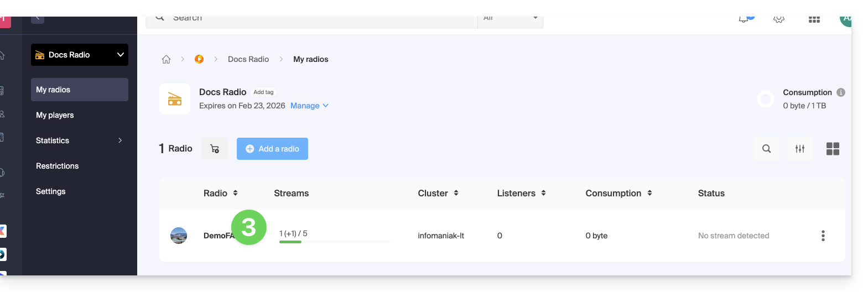868x292 pixels.
Task: Switch to grid view layout
Action: coord(833,149)
